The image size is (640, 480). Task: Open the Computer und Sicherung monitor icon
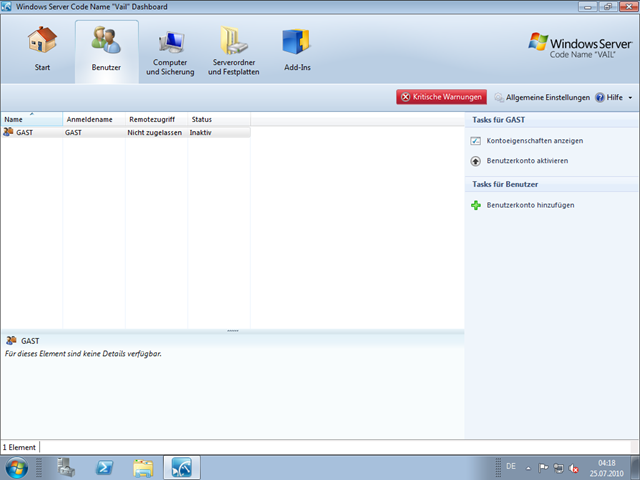point(170,42)
